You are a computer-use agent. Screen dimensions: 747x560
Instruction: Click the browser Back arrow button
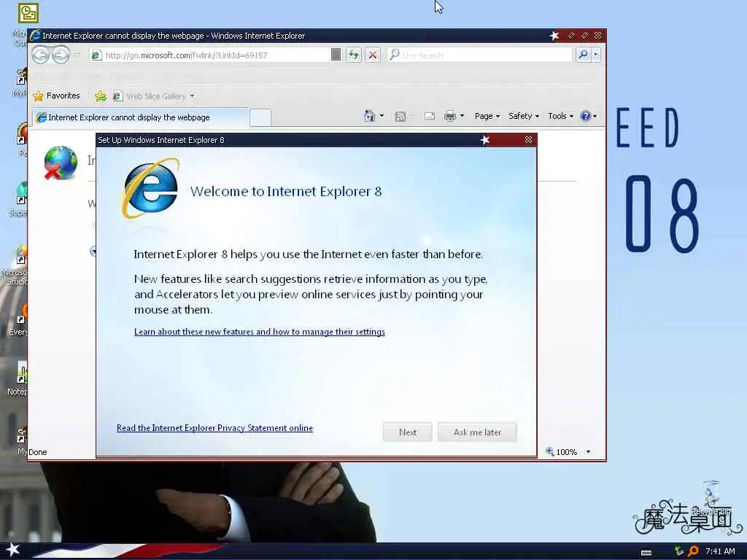(41, 55)
